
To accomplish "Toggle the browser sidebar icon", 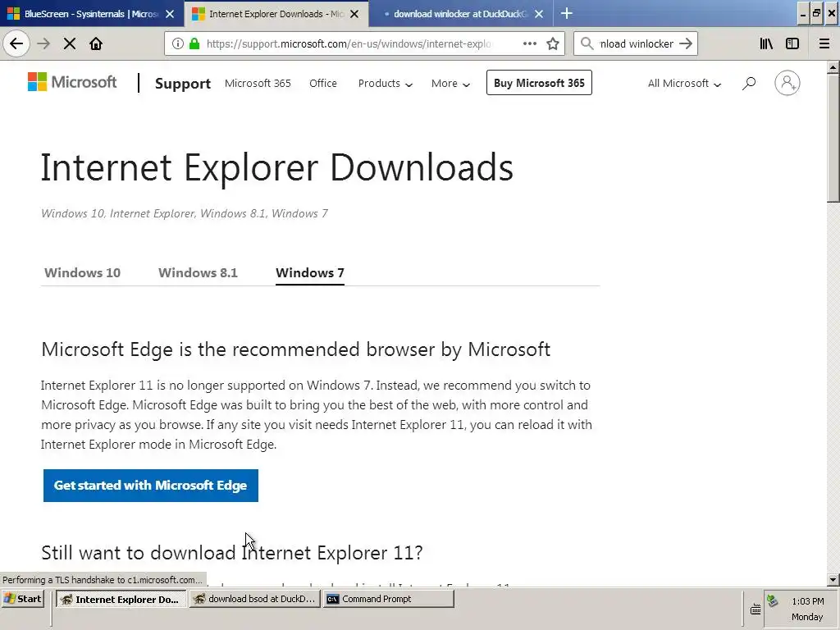I will click(792, 43).
